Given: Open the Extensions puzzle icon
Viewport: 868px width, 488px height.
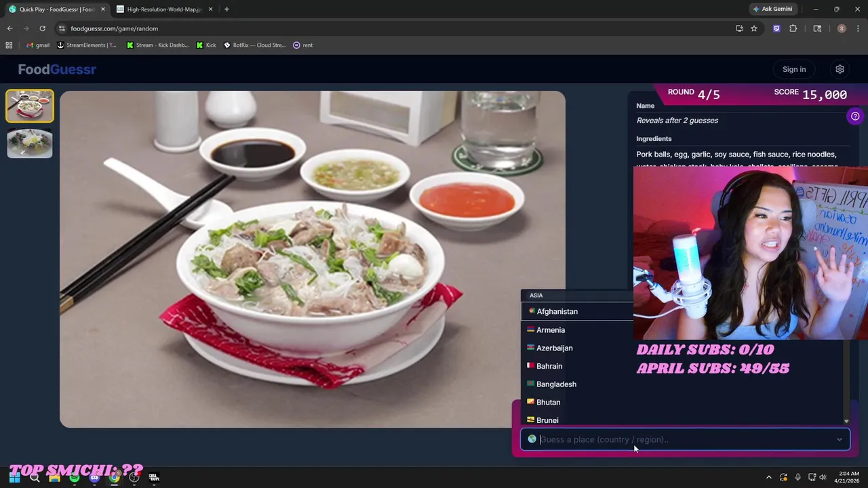Looking at the screenshot, I should pos(793,28).
